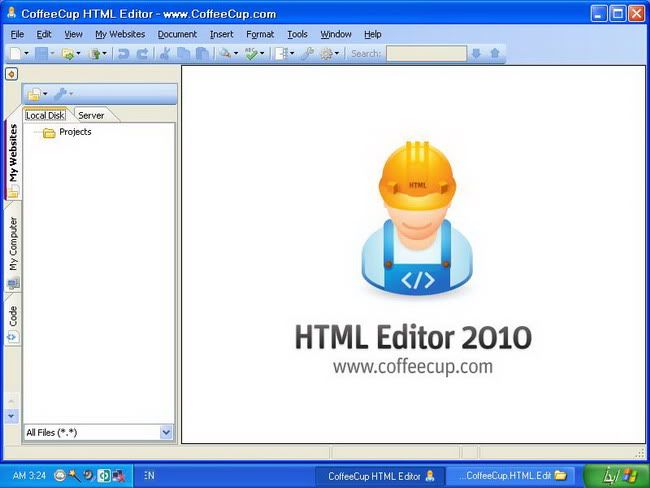
Task: Select the Local Disk tab
Action: pos(45,115)
